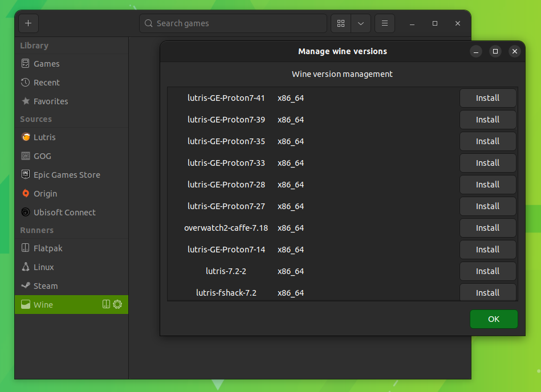This screenshot has width=541, height=392.
Task: Open Wine runner configuration gear icon
Action: [x=117, y=304]
